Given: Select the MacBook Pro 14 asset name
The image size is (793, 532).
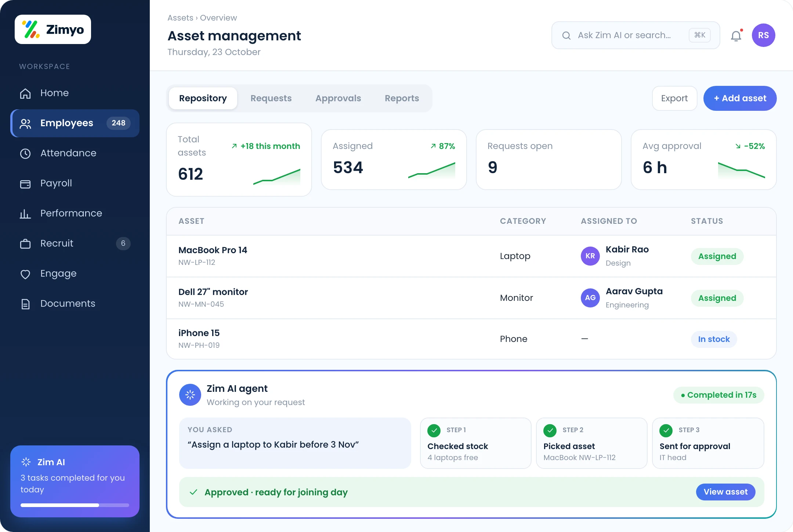Looking at the screenshot, I should (x=213, y=250).
